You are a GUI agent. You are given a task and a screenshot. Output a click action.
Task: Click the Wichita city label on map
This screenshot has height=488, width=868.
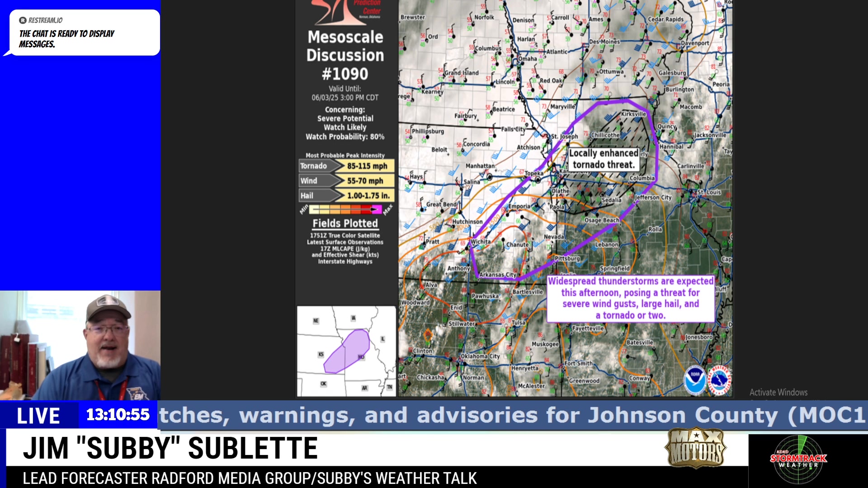click(x=481, y=241)
